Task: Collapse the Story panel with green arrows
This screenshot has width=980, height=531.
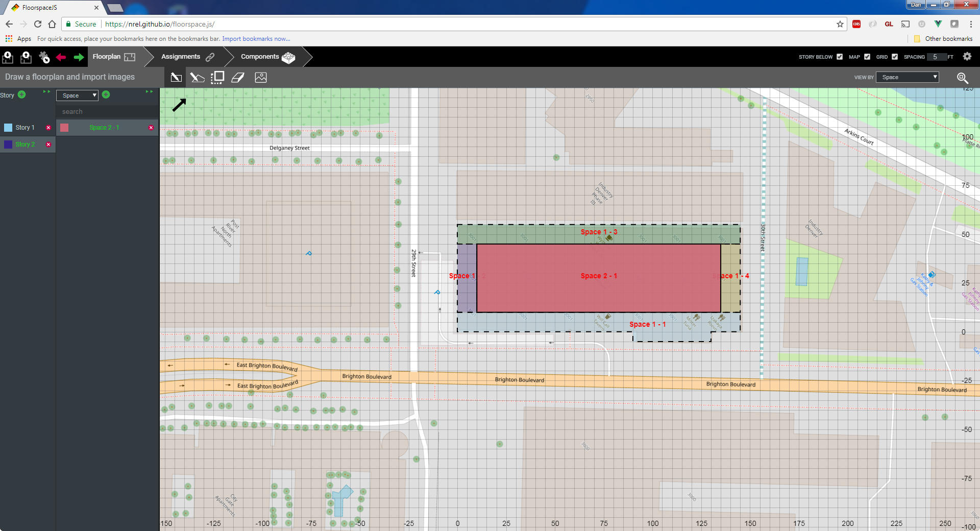Action: tap(46, 92)
